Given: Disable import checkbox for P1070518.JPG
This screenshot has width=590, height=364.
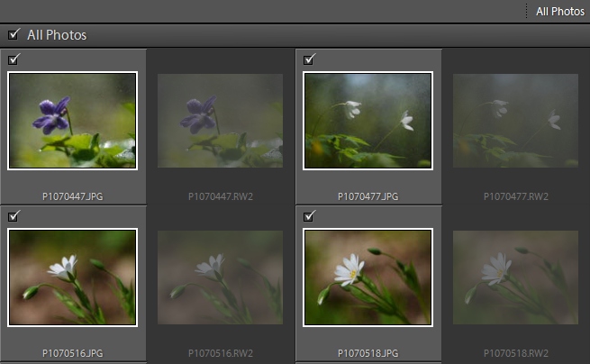Looking at the screenshot, I should tap(310, 216).
